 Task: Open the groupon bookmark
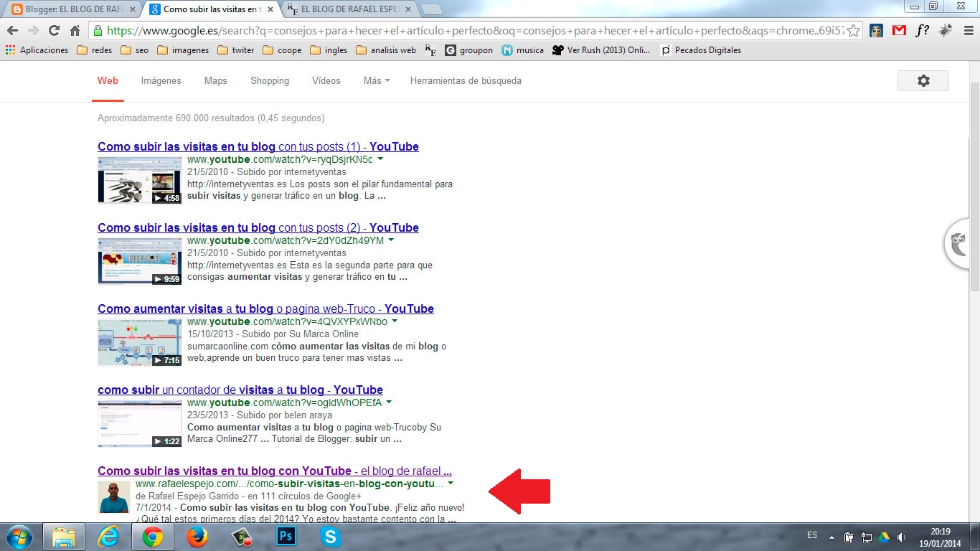point(469,50)
